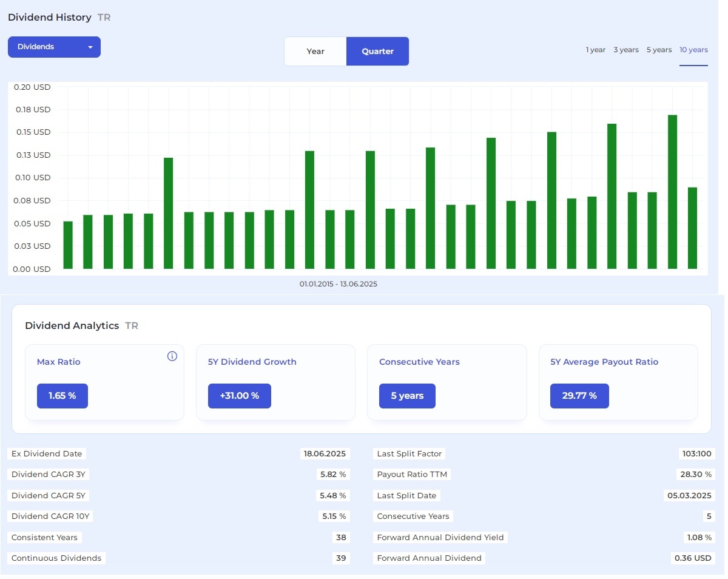Click the Last Split Date label

pyautogui.click(x=406, y=496)
